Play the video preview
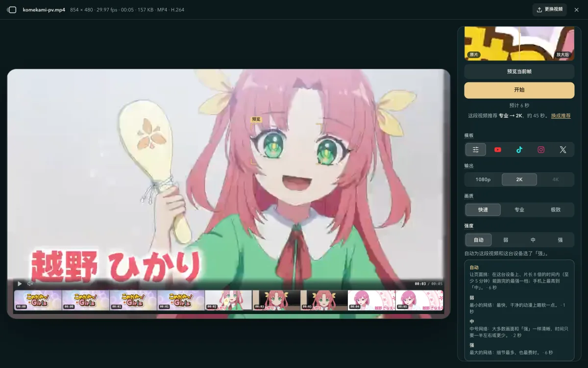Image resolution: width=588 pixels, height=368 pixels. point(20,284)
